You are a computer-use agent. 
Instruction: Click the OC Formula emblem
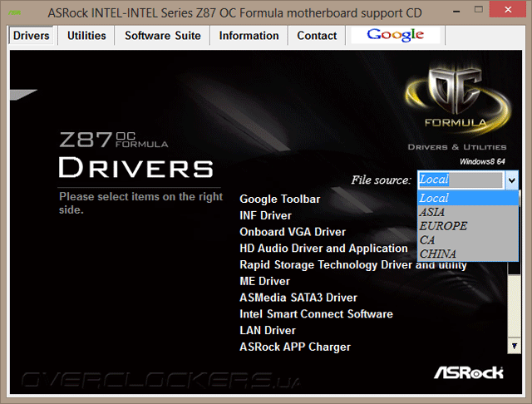pyautogui.click(x=456, y=97)
